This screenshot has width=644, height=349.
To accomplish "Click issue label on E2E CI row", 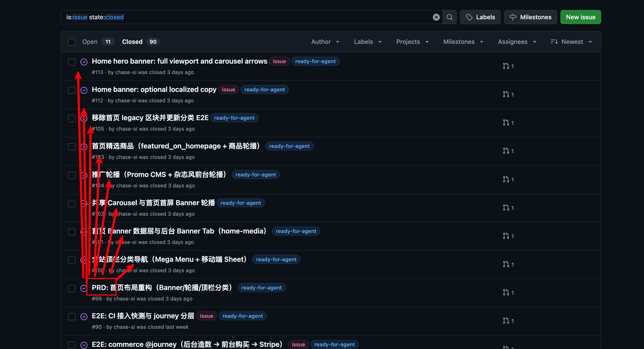I will (207, 316).
